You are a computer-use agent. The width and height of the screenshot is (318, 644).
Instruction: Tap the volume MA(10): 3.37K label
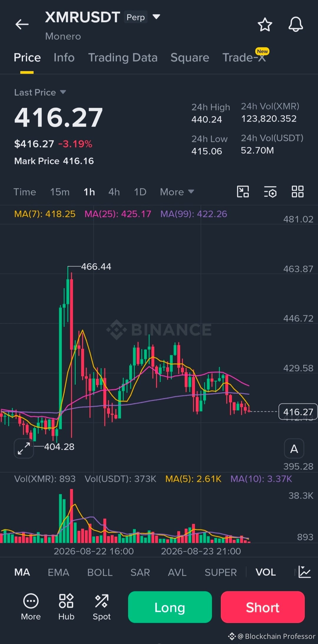tap(261, 479)
